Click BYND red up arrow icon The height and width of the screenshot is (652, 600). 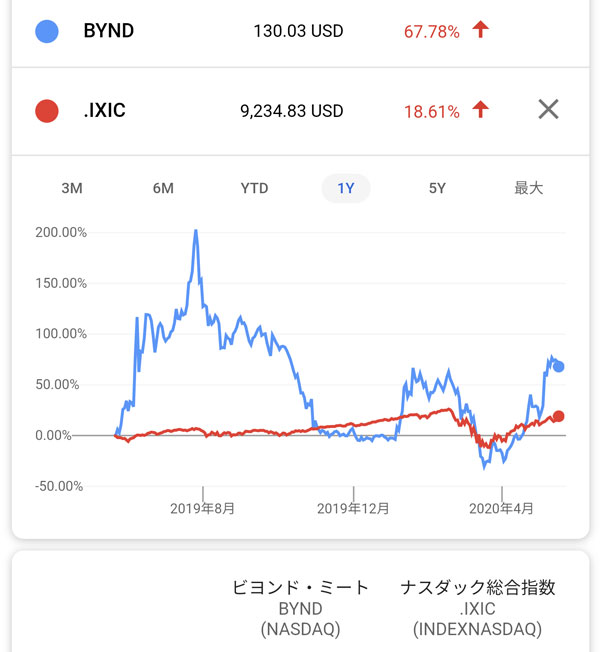tap(481, 31)
